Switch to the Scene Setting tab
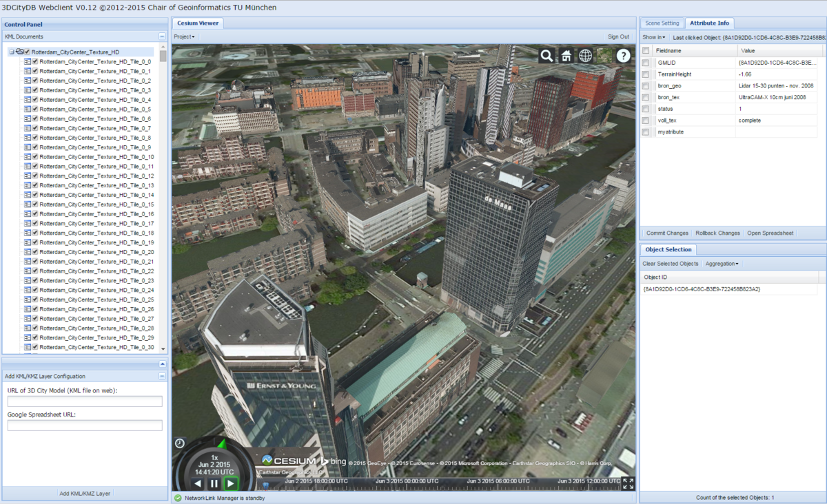Viewport: 827px width, 504px height. [662, 23]
